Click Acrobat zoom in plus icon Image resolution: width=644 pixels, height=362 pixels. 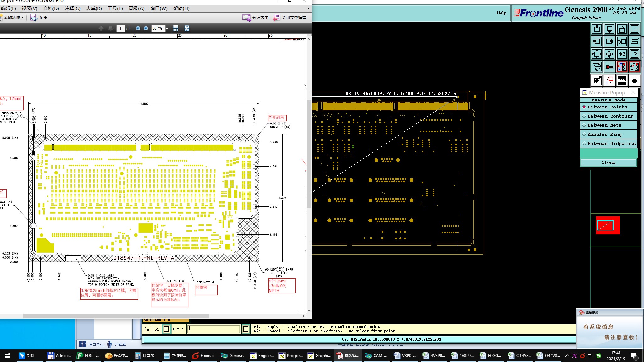tap(146, 28)
